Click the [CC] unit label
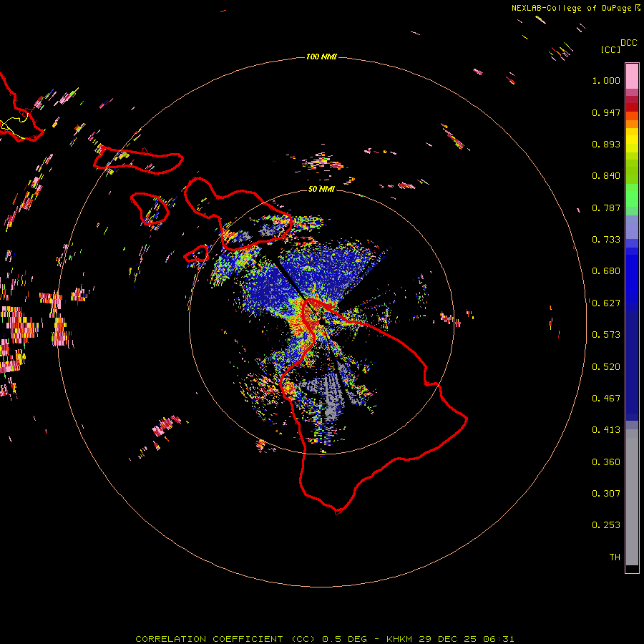Screen dimensions: 644x644 click(x=610, y=49)
